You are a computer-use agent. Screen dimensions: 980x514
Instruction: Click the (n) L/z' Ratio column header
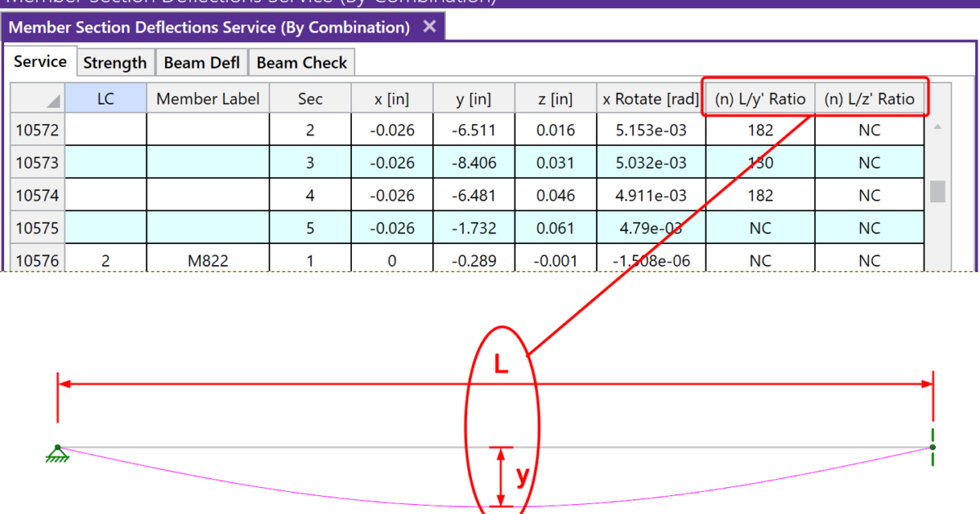point(870,98)
